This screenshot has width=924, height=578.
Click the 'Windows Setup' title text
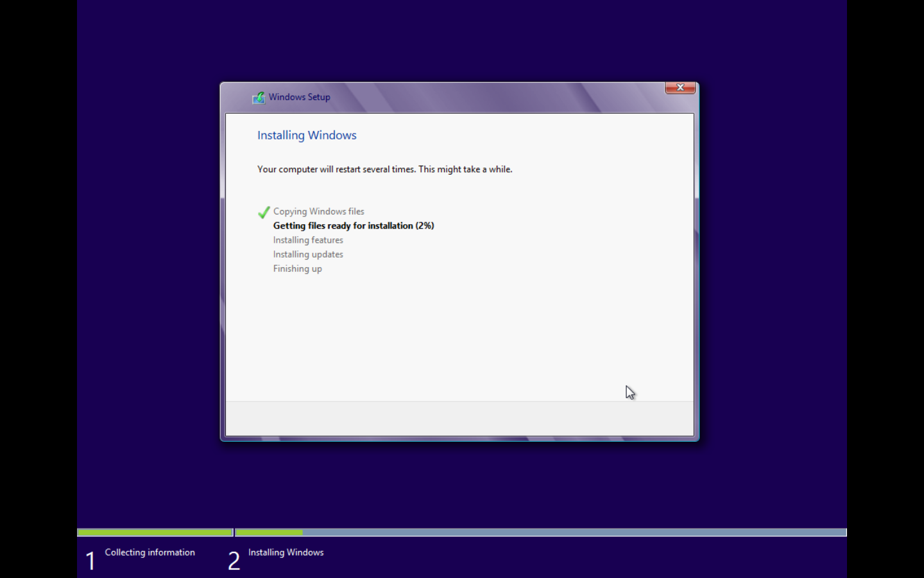(300, 97)
